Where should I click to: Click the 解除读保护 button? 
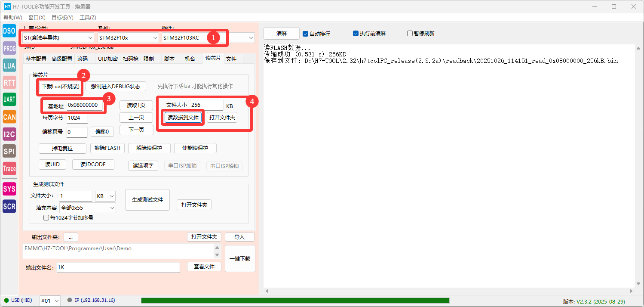pos(149,148)
